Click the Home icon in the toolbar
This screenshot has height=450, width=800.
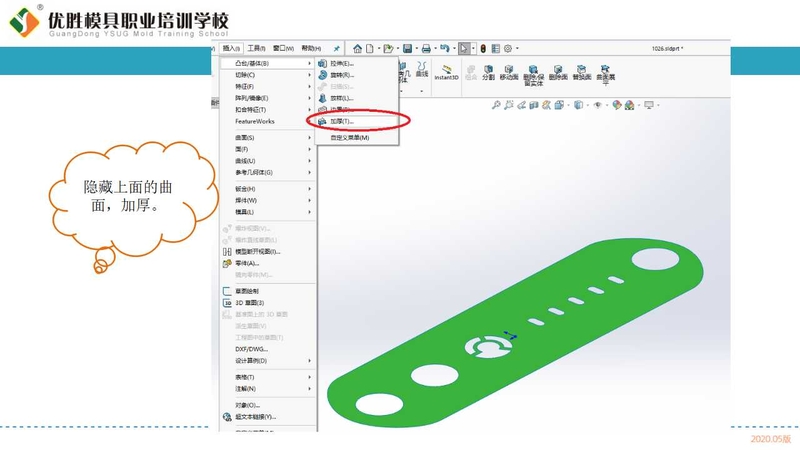(x=357, y=48)
